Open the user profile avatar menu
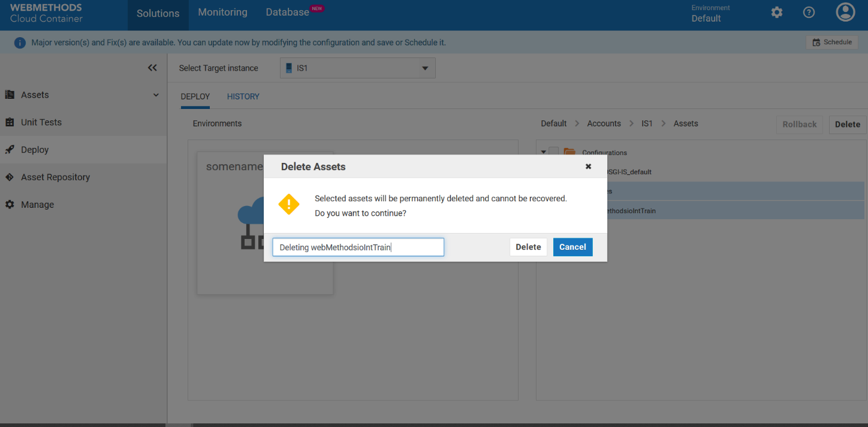 point(845,13)
